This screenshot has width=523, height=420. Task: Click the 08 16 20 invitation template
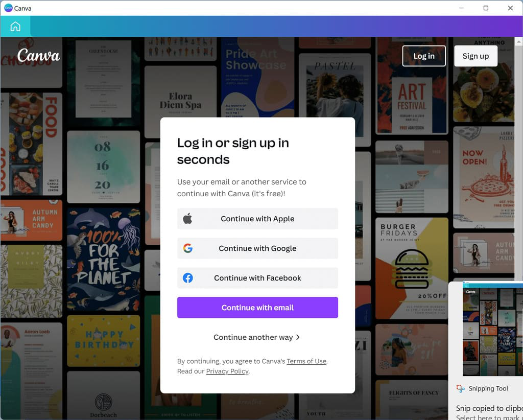[x=103, y=167]
